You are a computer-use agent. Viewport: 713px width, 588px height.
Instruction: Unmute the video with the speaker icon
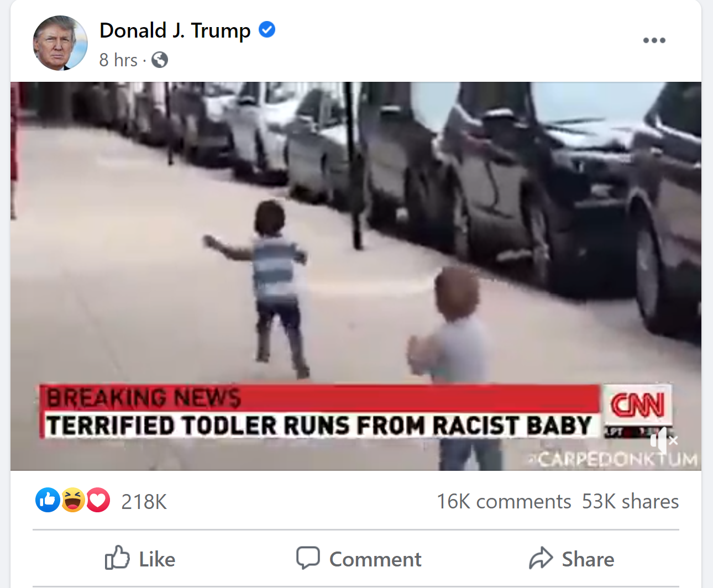click(x=663, y=440)
